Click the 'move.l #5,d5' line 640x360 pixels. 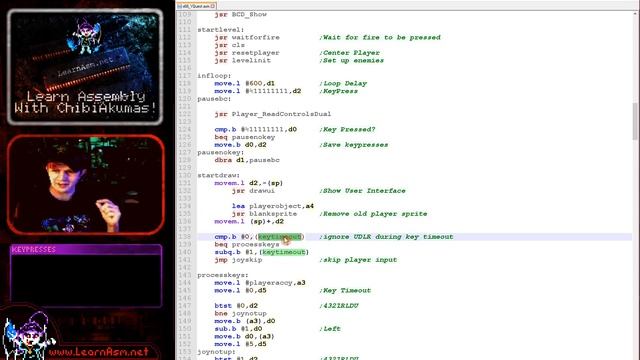point(240,344)
